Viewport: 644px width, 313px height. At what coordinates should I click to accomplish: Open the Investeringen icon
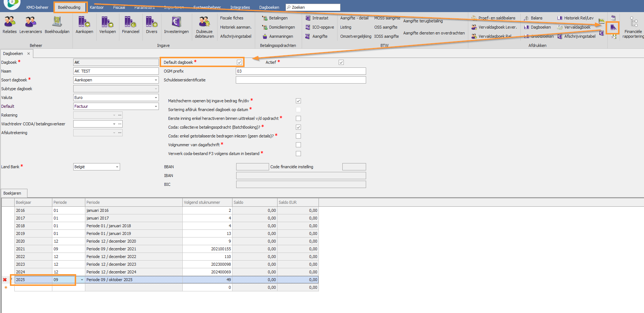pos(176,23)
